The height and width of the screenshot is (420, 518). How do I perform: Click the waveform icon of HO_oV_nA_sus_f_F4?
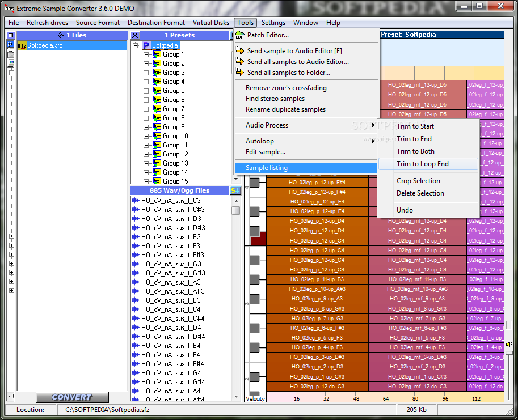coord(136,355)
